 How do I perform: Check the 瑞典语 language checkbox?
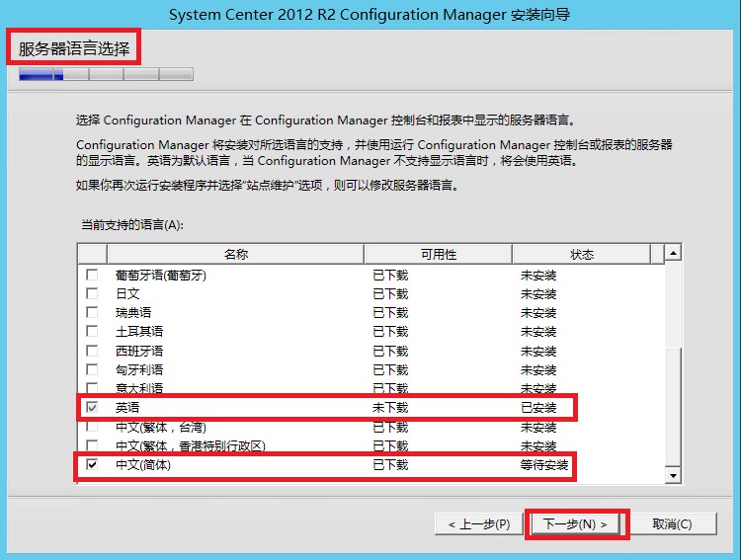92,312
